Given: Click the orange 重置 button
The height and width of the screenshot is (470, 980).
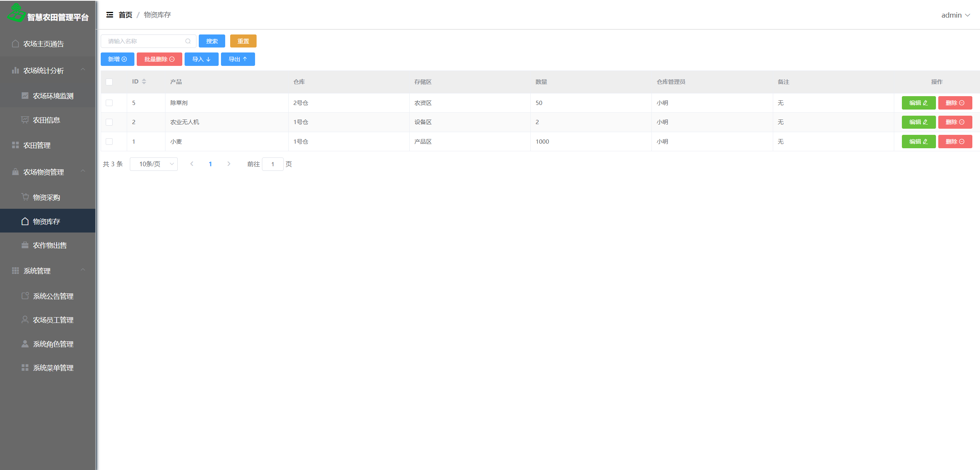Looking at the screenshot, I should [243, 41].
